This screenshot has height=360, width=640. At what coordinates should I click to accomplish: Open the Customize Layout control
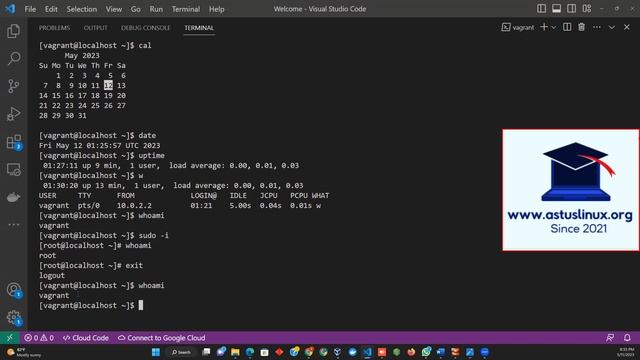click(587, 9)
